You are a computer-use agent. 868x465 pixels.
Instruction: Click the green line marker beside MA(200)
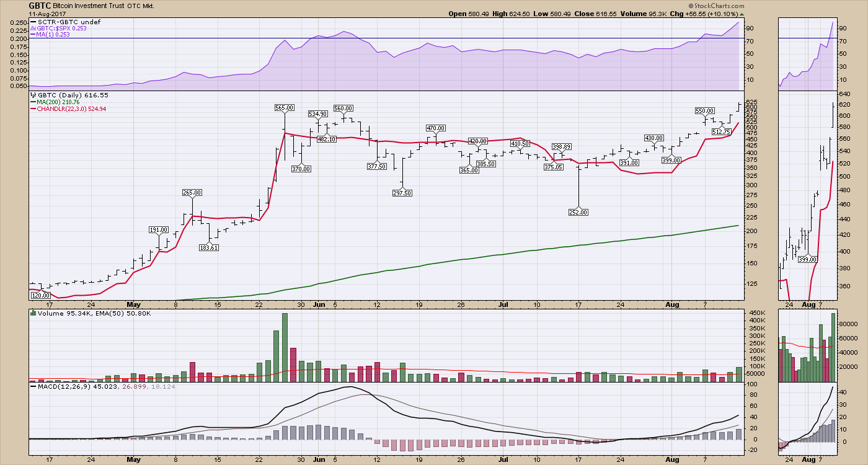pos(33,102)
